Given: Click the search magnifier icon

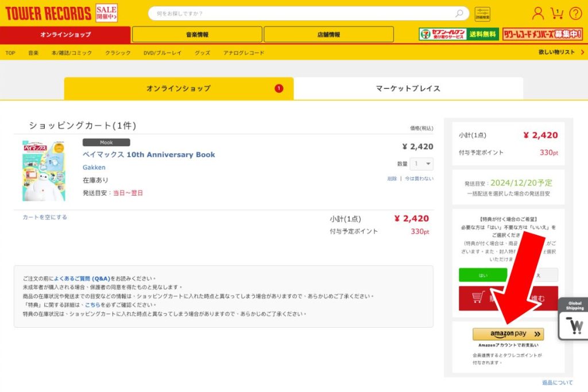Looking at the screenshot, I should (459, 13).
